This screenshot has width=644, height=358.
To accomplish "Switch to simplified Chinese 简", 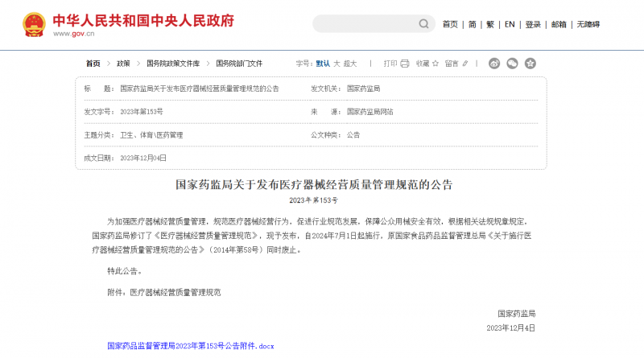I will pyautogui.click(x=473, y=25).
